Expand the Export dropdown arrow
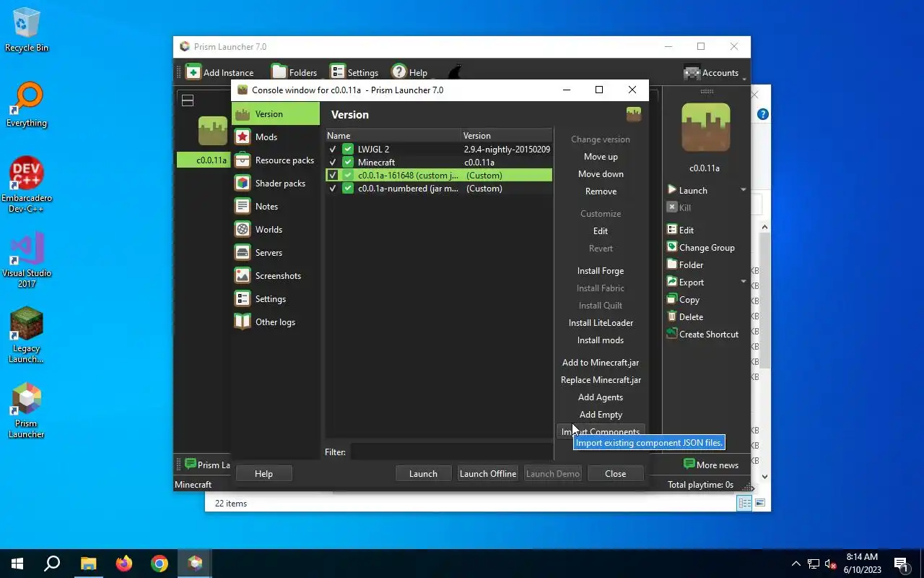The image size is (924, 578). tap(744, 282)
